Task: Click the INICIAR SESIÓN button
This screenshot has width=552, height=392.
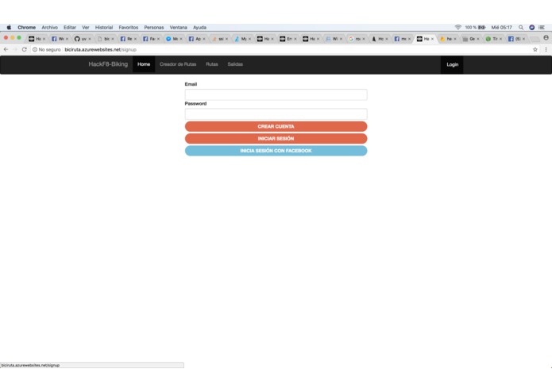Action: (276, 139)
